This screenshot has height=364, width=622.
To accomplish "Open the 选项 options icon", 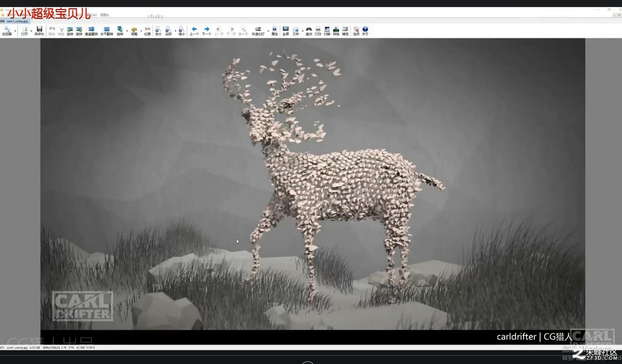I will (356, 31).
